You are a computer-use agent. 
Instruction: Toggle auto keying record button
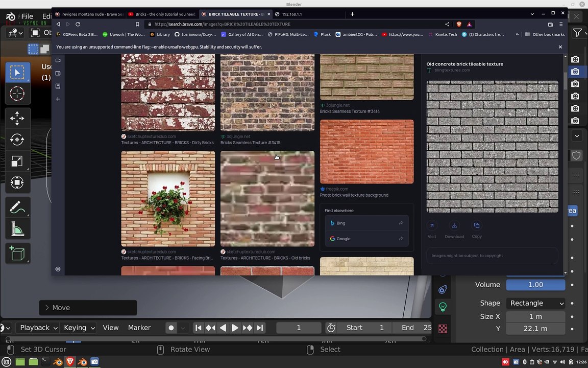click(x=171, y=328)
